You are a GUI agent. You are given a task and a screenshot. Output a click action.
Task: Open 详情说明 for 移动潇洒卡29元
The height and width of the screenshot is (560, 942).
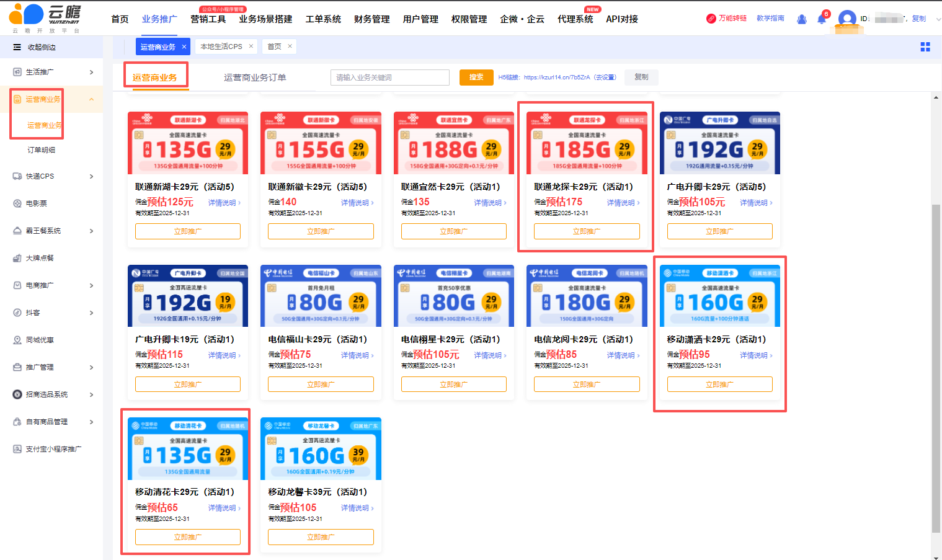(x=755, y=355)
